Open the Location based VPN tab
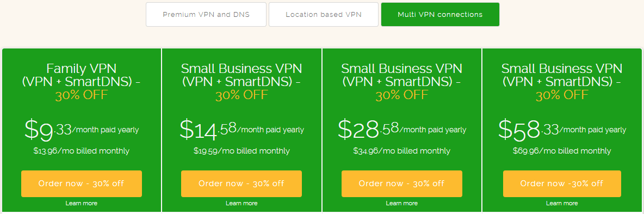 click(324, 14)
